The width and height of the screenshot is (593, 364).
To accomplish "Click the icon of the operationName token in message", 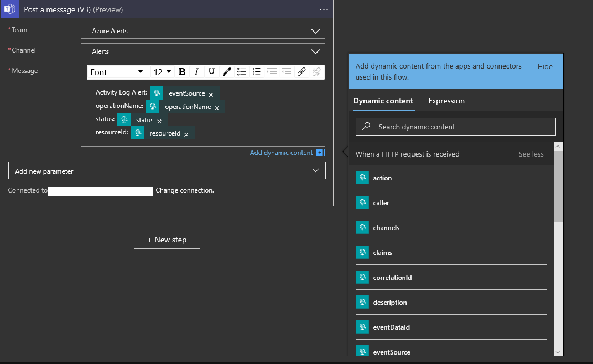I will pos(153,106).
